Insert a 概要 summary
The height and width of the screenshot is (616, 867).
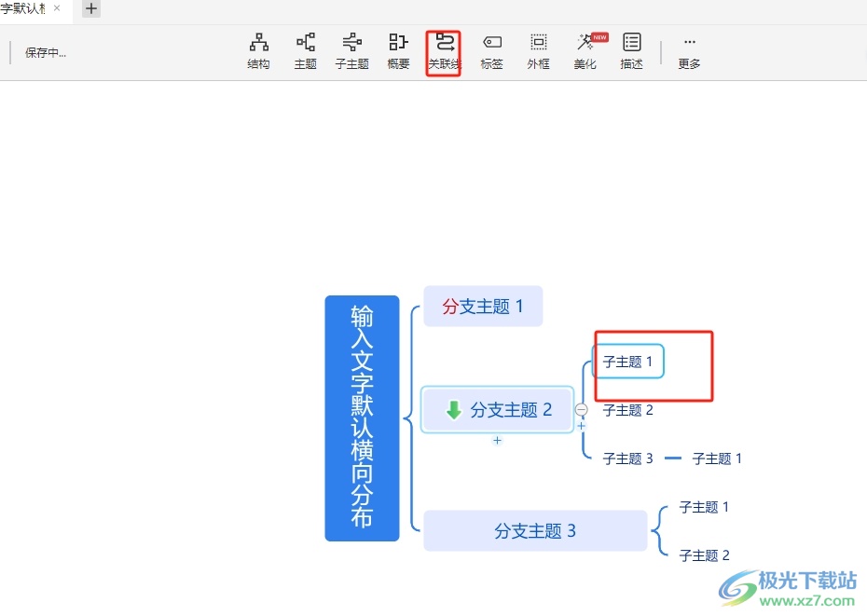[398, 51]
